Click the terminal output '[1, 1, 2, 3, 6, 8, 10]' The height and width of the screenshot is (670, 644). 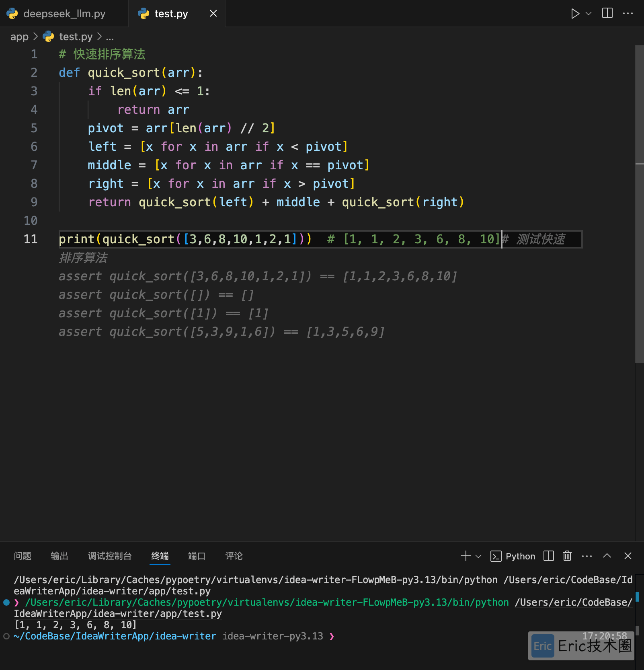tap(75, 625)
